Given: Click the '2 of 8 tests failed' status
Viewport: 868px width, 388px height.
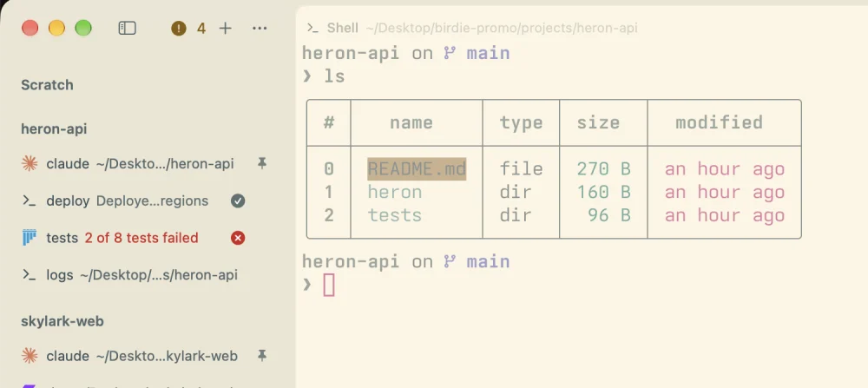Looking at the screenshot, I should (x=141, y=238).
